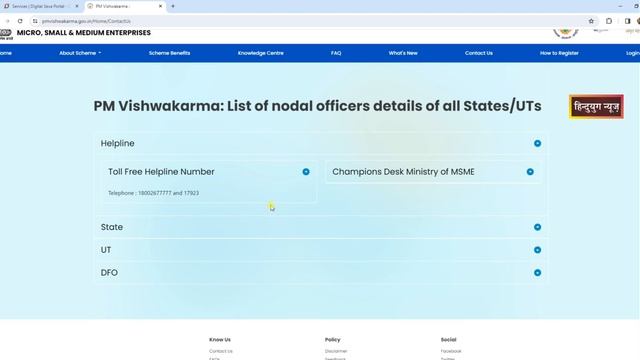This screenshot has width=640, height=360.
Task: Click the site information icon in address bar
Action: (x=35, y=21)
